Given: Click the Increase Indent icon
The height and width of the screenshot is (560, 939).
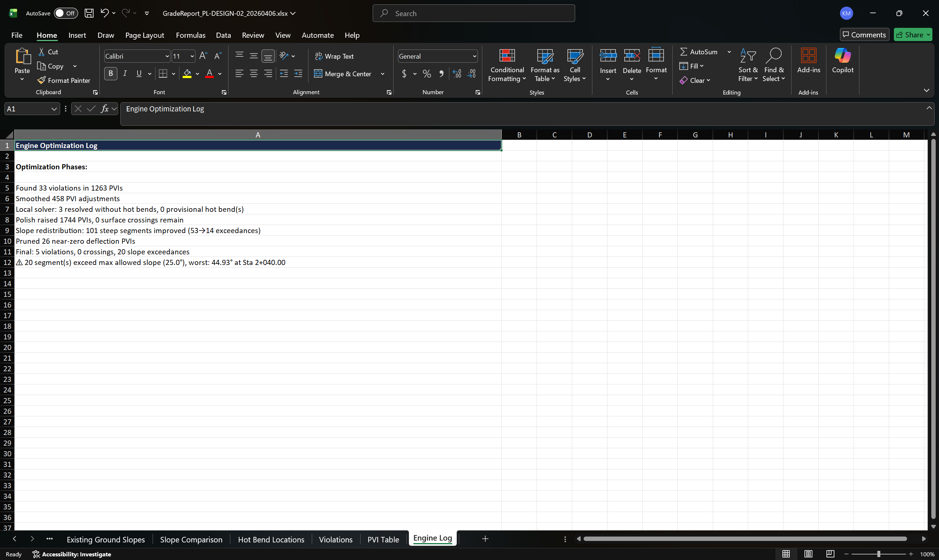Looking at the screenshot, I should tap(298, 74).
